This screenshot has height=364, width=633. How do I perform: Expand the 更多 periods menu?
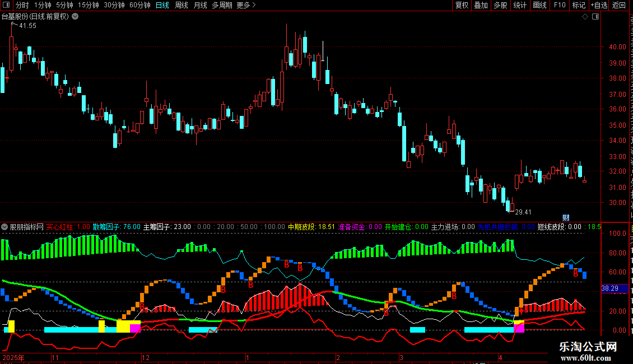pyautogui.click(x=246, y=5)
